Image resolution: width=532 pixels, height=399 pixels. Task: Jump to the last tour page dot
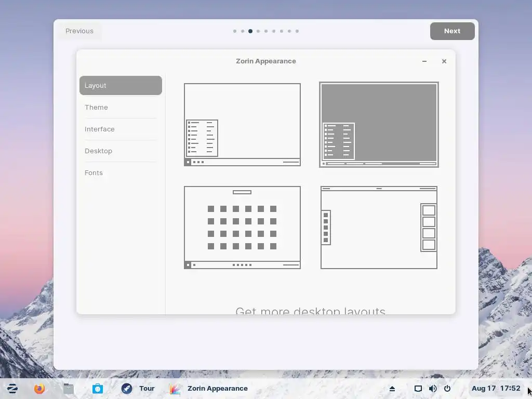pyautogui.click(x=297, y=31)
